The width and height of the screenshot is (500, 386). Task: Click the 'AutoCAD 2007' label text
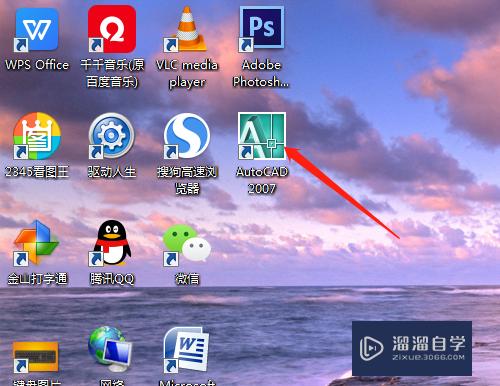coord(262,180)
